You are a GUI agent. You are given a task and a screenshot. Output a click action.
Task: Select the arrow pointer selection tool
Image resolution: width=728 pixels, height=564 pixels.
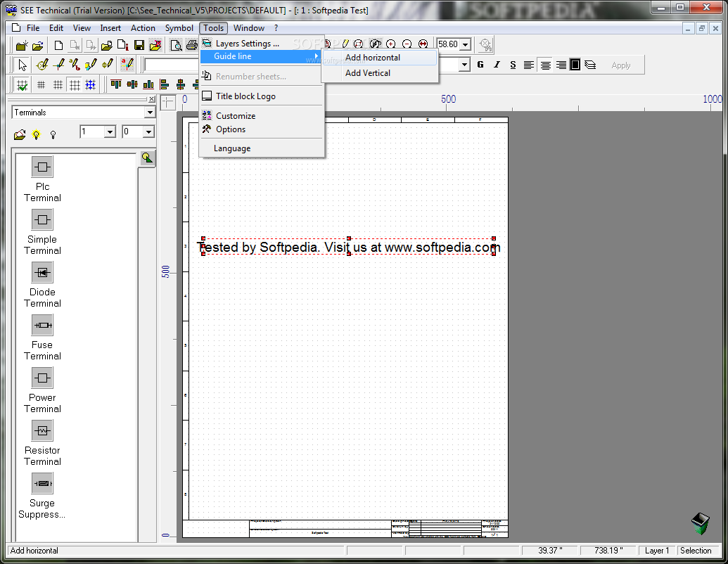point(22,65)
